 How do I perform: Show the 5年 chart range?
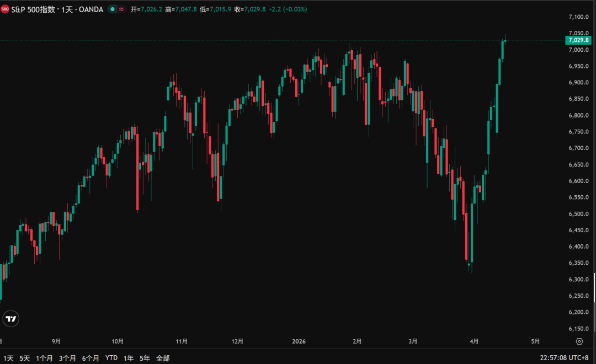145,358
